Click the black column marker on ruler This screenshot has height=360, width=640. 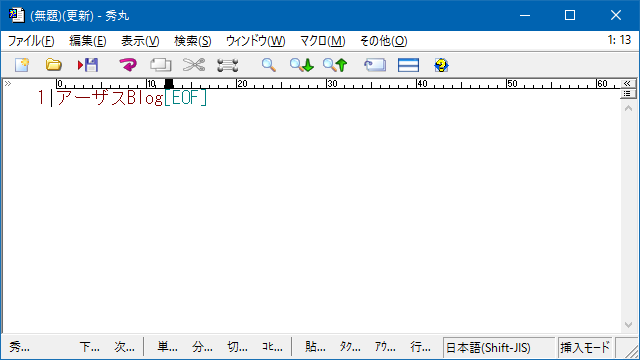169,84
